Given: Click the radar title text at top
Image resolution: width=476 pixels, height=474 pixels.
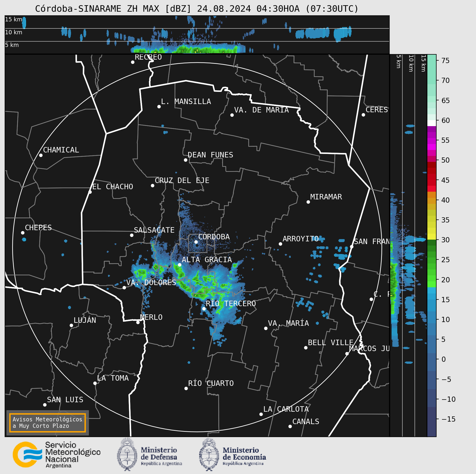Looking at the screenshot, I should click(x=197, y=9).
